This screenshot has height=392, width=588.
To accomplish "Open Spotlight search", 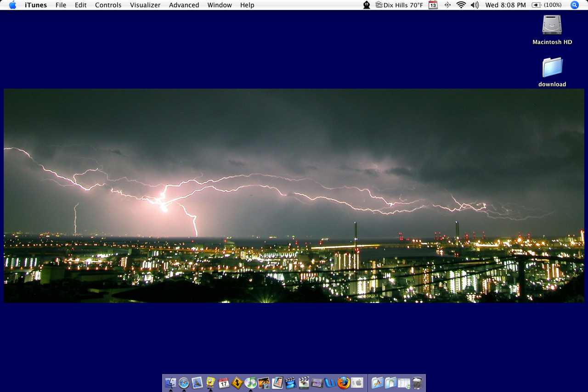I will tap(575, 5).
